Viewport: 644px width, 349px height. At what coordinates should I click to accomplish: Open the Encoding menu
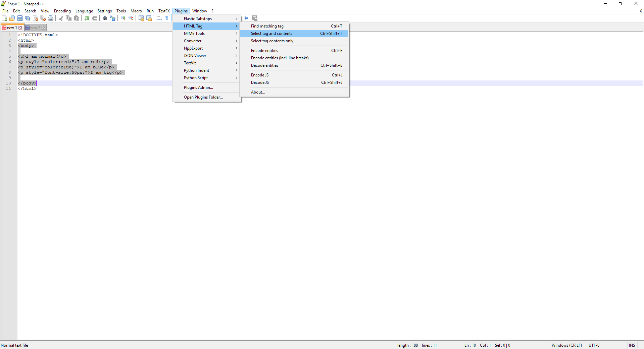click(x=62, y=11)
